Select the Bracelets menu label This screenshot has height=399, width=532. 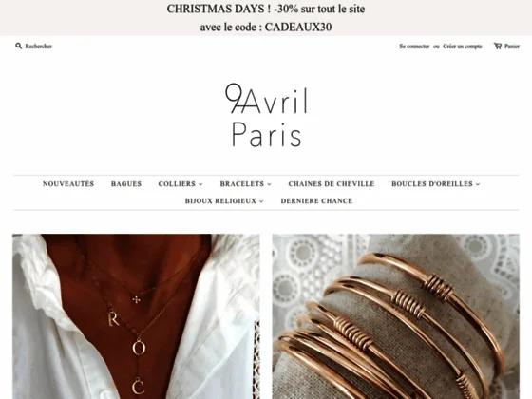click(242, 184)
